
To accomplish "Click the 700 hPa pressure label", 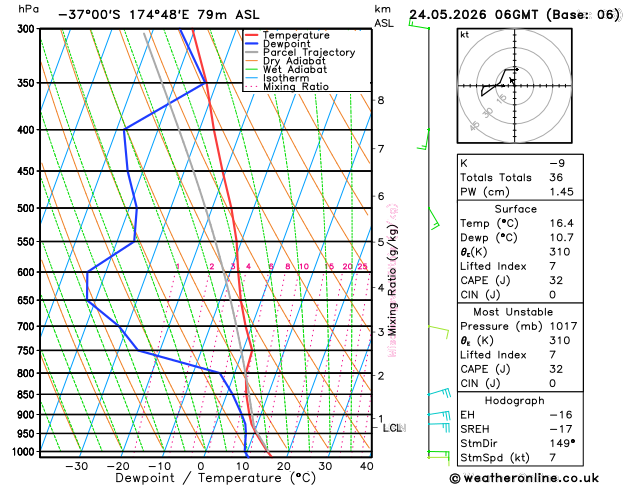I will (28, 326).
